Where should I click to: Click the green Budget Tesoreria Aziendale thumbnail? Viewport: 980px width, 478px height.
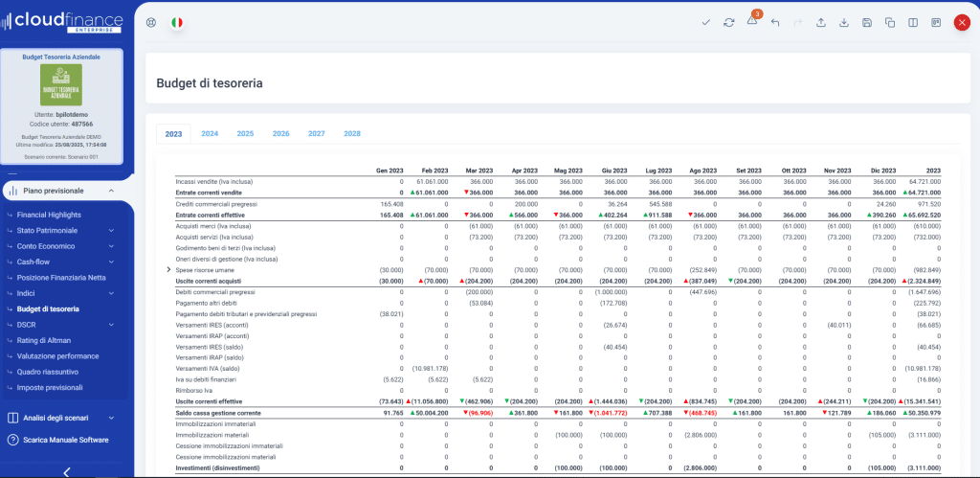tap(61, 84)
